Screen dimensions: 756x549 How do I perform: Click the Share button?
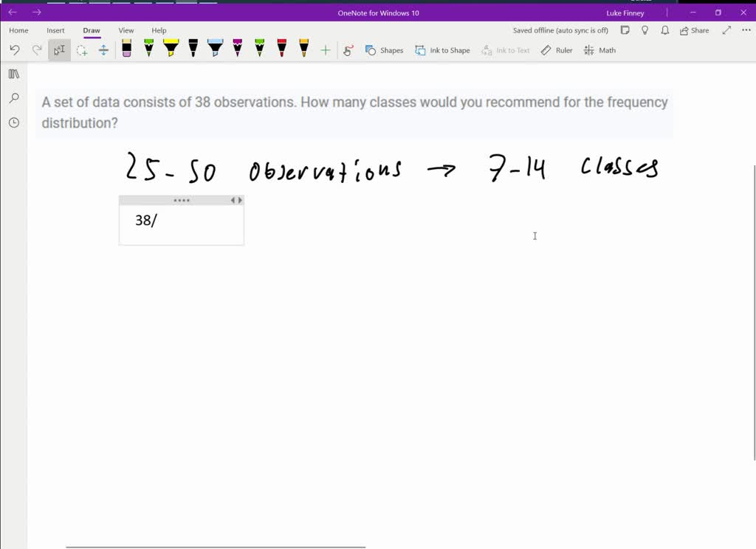coord(694,30)
